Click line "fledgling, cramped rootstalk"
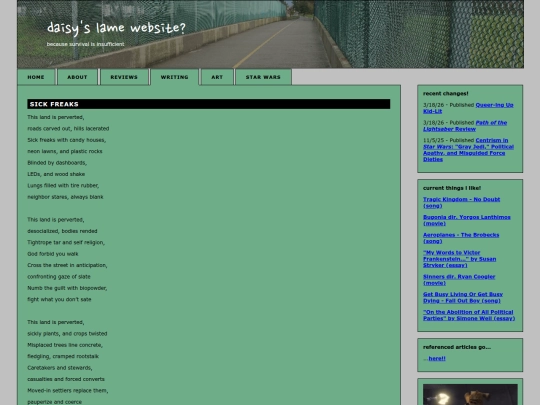Viewport: 540px width, 405px height. (63, 356)
